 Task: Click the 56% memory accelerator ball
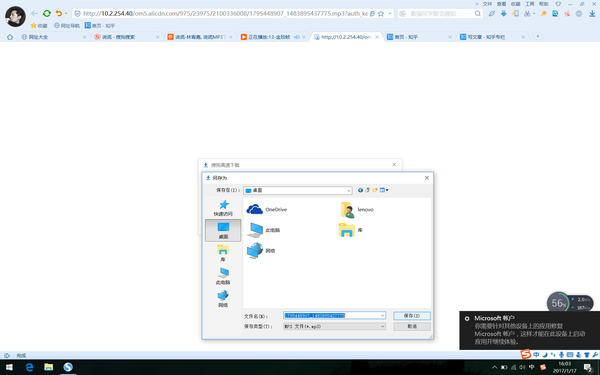[558, 303]
